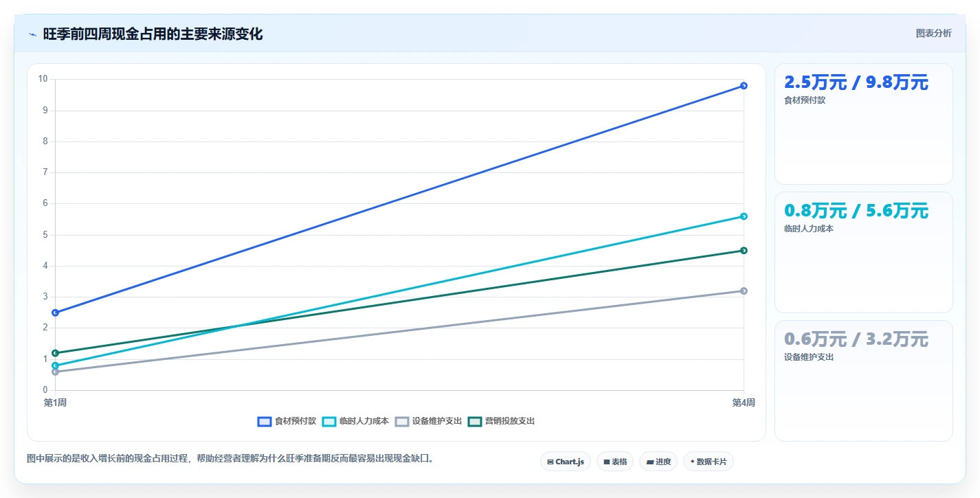Toggle the 临时人力成本 legend entry
This screenshot has width=980, height=498.
coord(355,421)
